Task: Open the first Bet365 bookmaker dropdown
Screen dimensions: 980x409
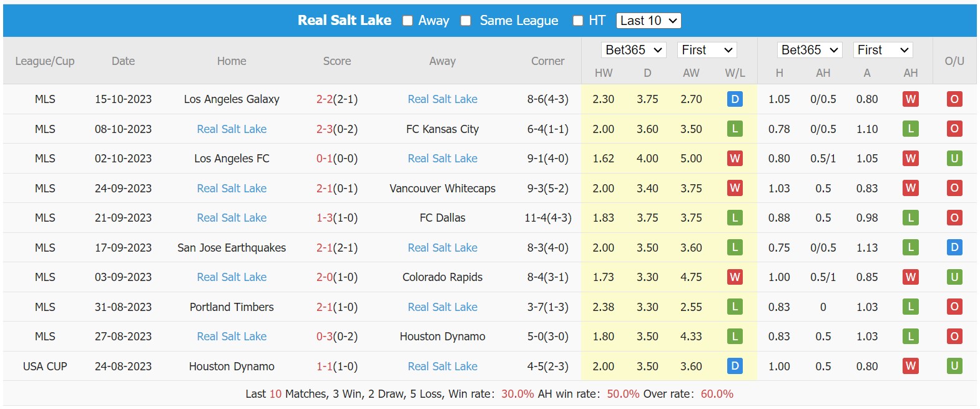Action: pyautogui.click(x=634, y=49)
